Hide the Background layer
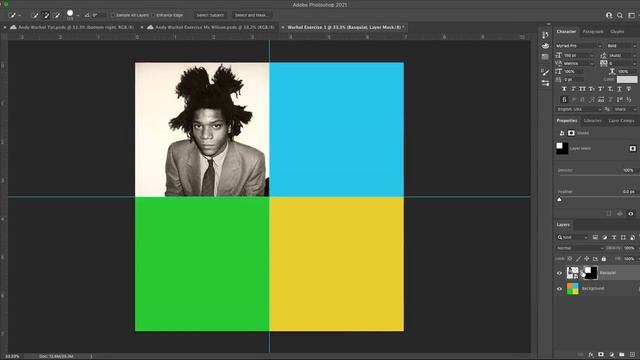640x360 pixels. 560,289
